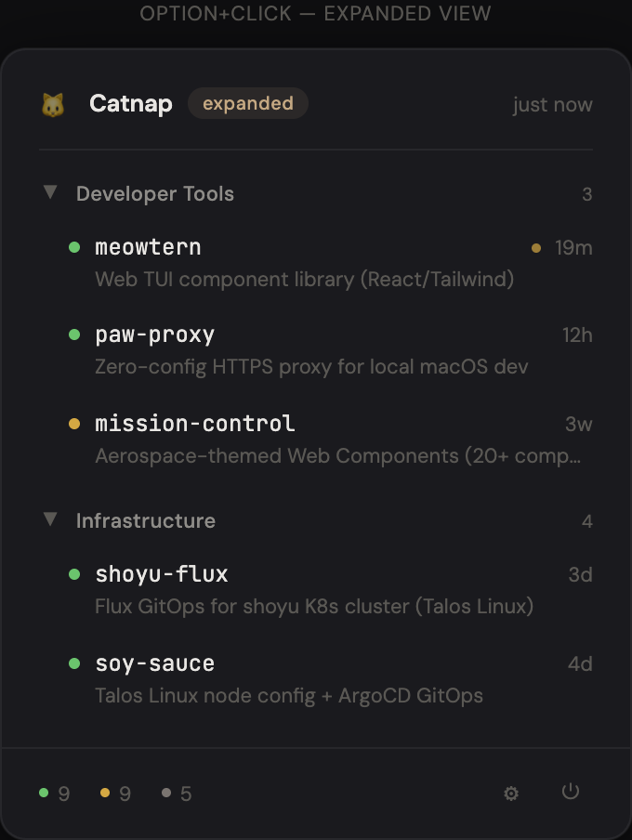Click the Developer Tools section header label
Image resolution: width=632 pixels, height=840 pixels.
[x=155, y=193]
